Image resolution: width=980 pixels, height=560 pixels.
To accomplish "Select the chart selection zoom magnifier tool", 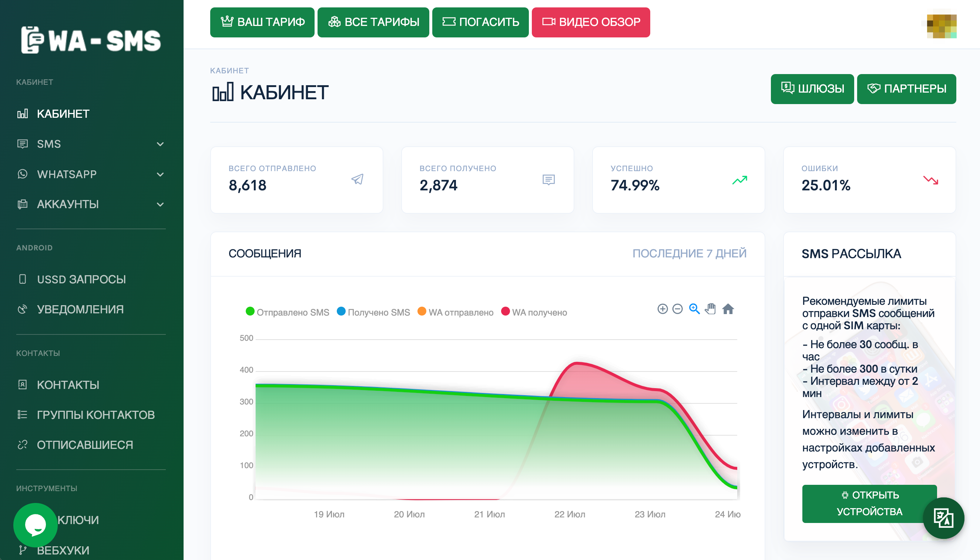I will pyautogui.click(x=694, y=309).
